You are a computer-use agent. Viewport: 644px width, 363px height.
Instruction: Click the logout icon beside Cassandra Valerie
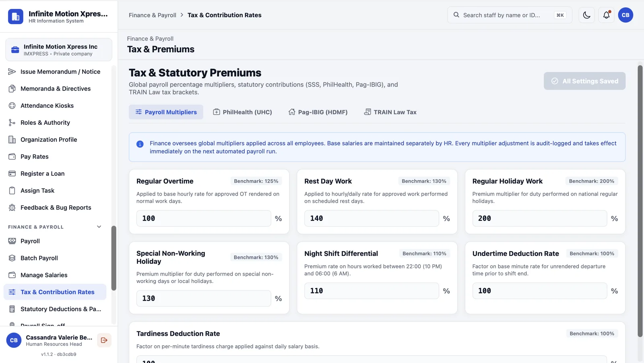[104, 340]
